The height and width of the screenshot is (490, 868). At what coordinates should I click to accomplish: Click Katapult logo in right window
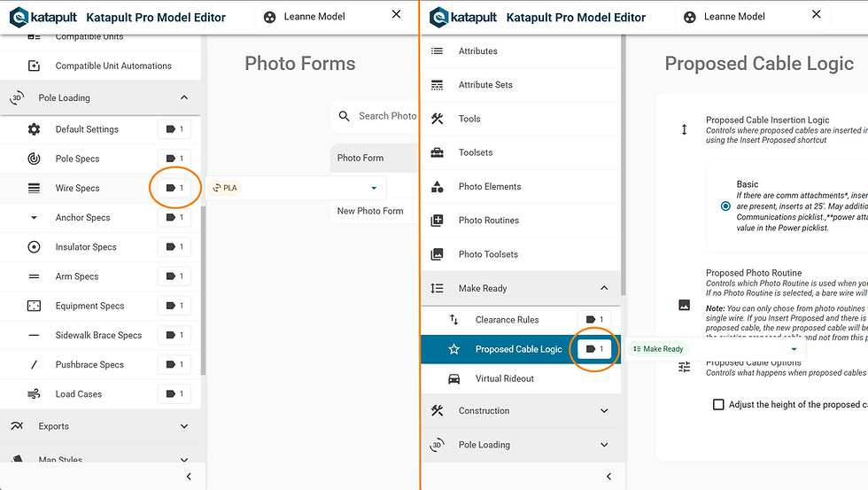(x=463, y=17)
